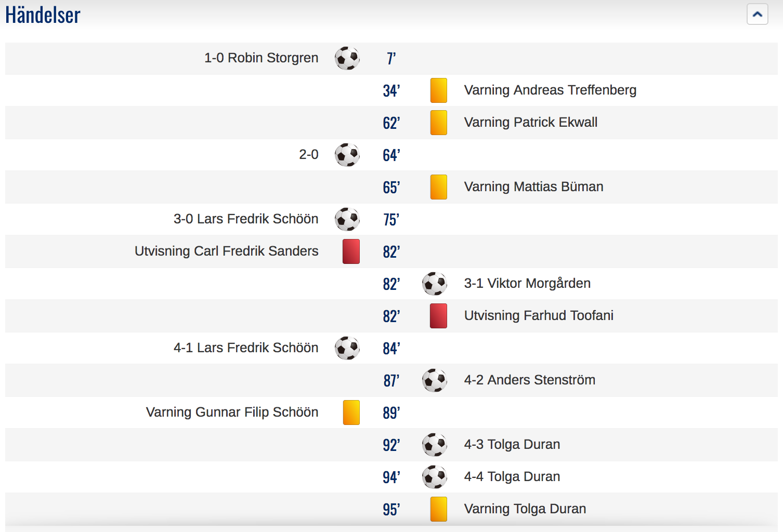Select the 4-2 Anders Stenström event

(529, 380)
